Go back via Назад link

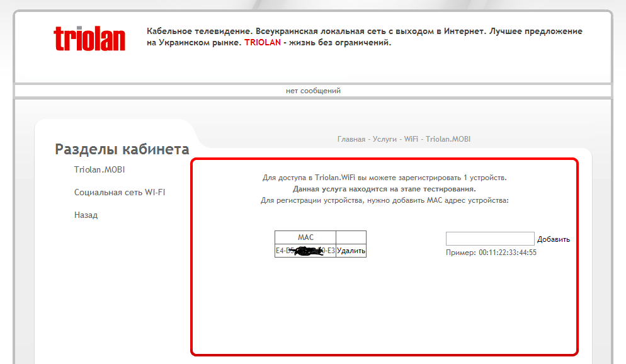pyautogui.click(x=86, y=215)
